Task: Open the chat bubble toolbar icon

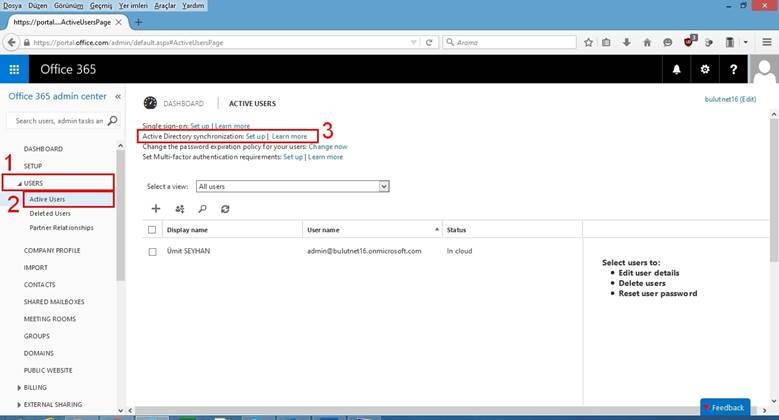Action: [x=667, y=42]
